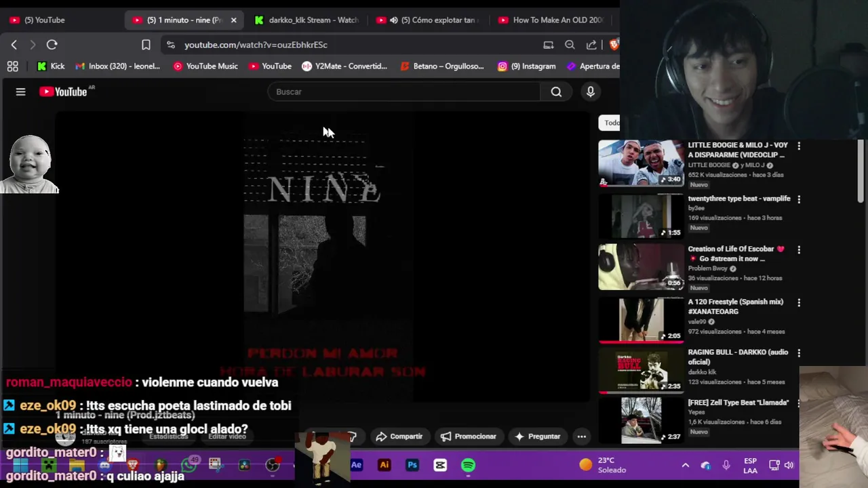
Task: Click the darkko klk channel name
Action: point(702,372)
